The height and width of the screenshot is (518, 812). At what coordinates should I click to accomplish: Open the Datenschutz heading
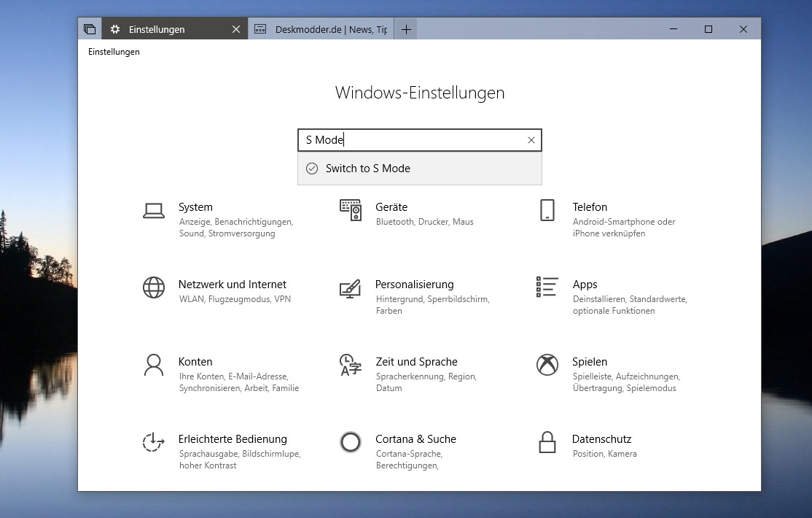601,438
